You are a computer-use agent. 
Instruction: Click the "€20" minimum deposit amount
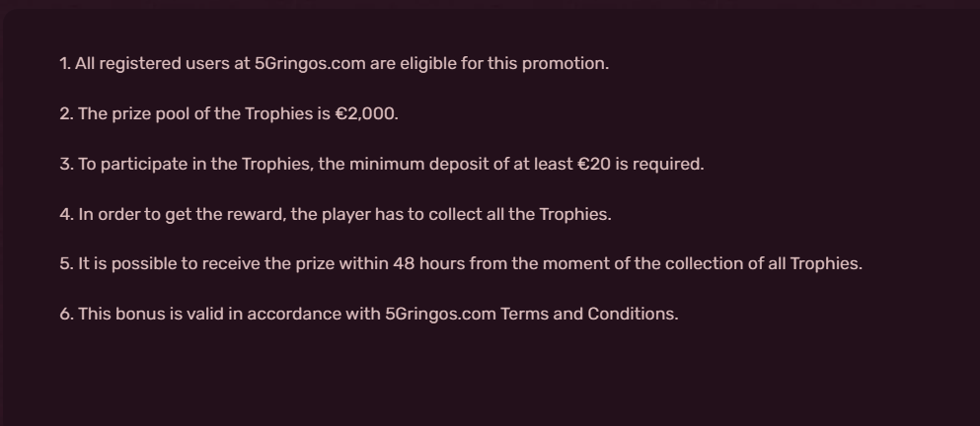click(594, 165)
